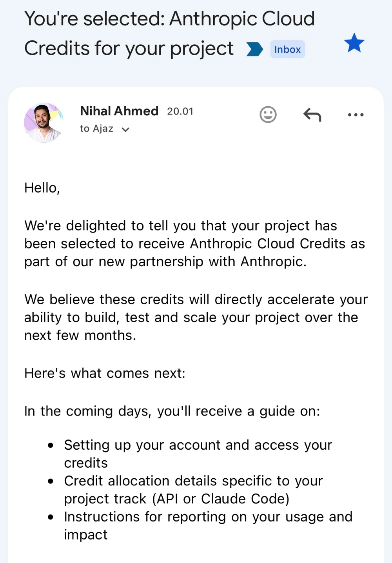The width and height of the screenshot is (392, 563).
Task: Tap 'In the coming days' sentence
Action: 172,411
